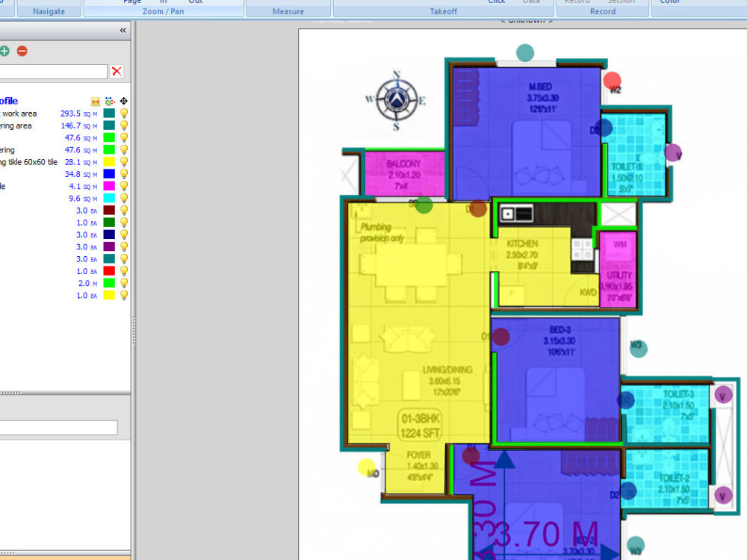Click blue D2 marker at Toilet-3

click(626, 400)
